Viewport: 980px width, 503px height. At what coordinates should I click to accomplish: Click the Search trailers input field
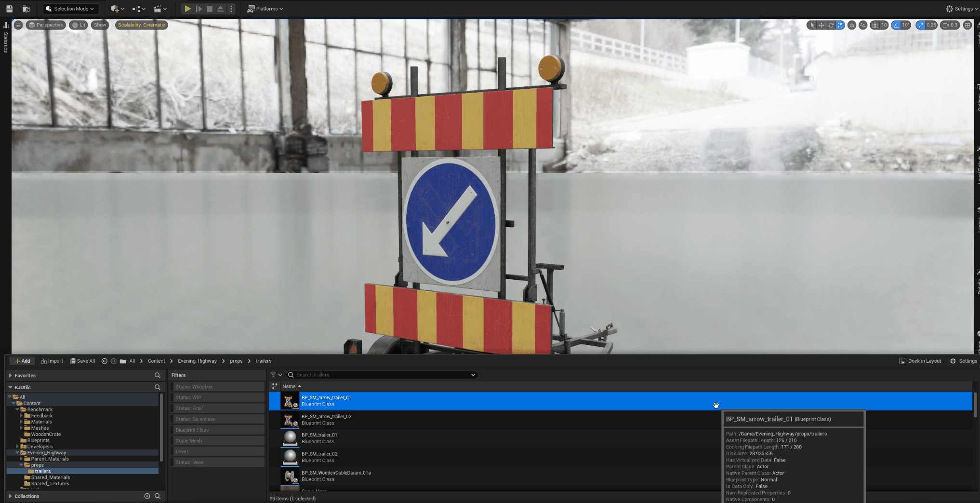[381, 375]
